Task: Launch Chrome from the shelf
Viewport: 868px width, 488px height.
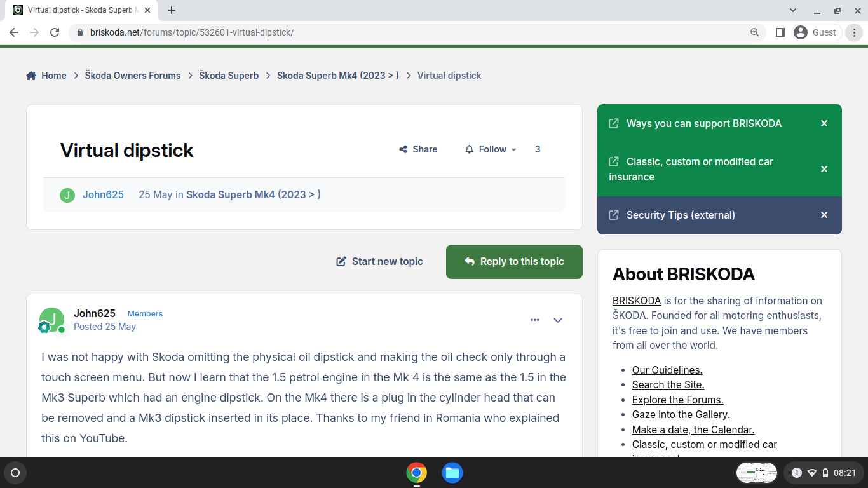Action: 416,473
